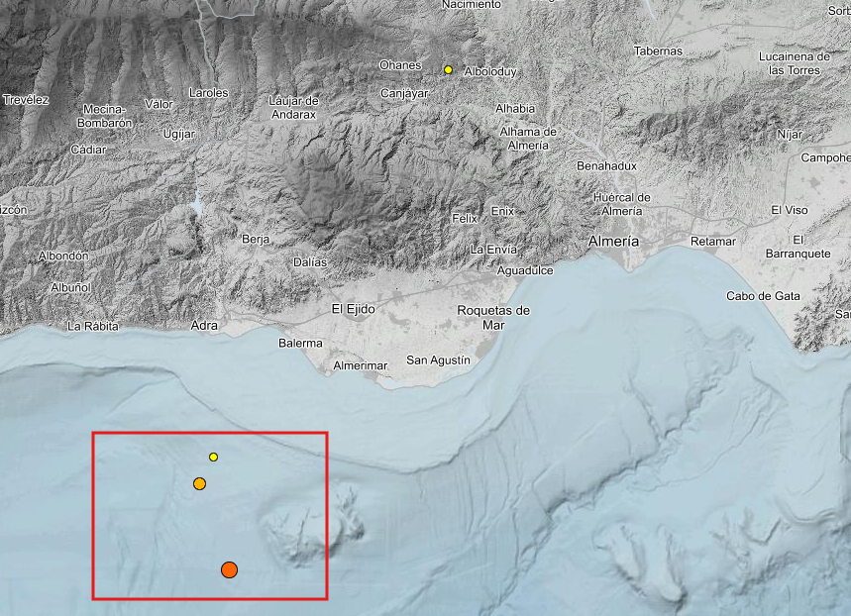Image resolution: width=851 pixels, height=616 pixels.
Task: Select the La Rábita label
Action: pos(92,326)
